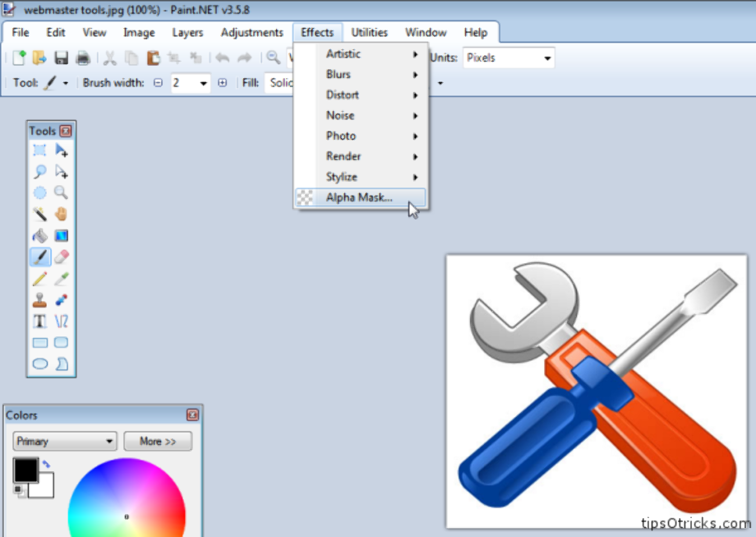Click the More >> button

click(x=158, y=442)
